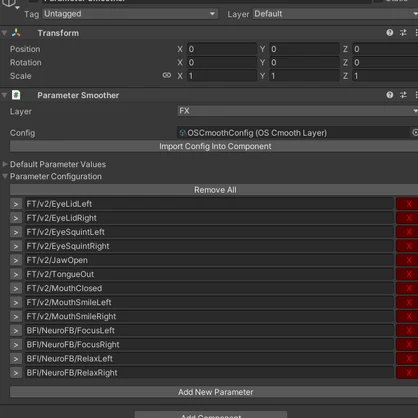Open the Config object picker circle

coord(415,133)
